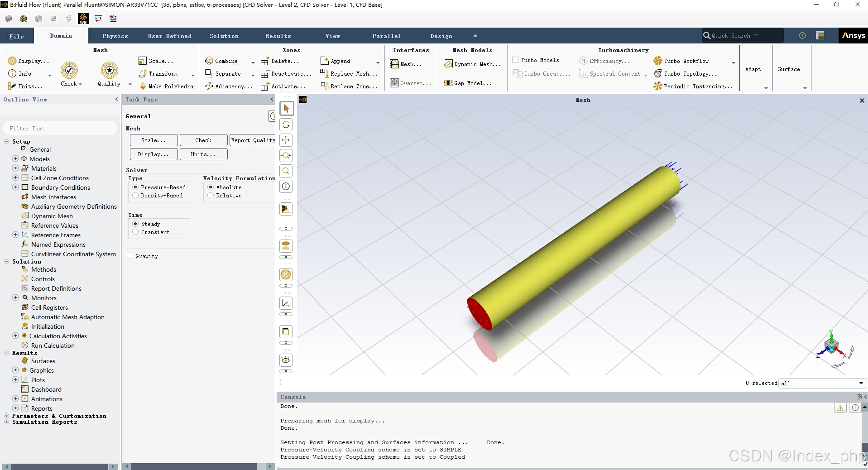Click the Filter Text input field
The image size is (868, 470).
pos(60,129)
